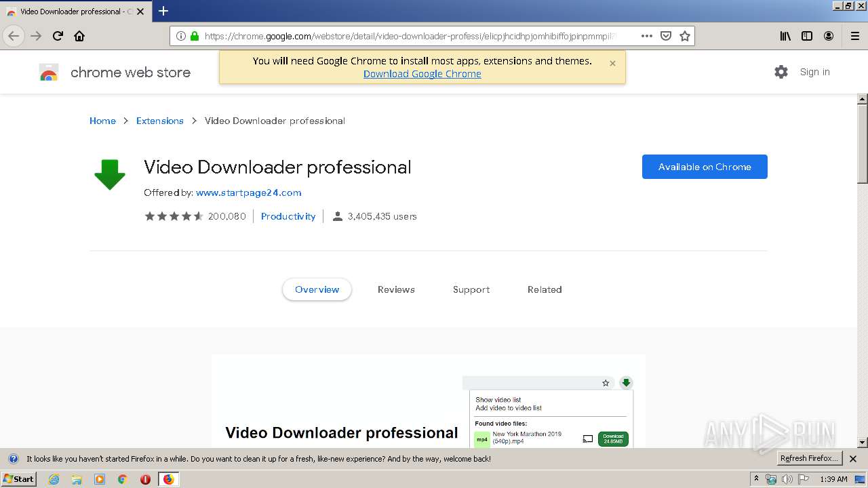This screenshot has height=488, width=868.
Task: Open the Library bookmarks icon
Action: [785, 36]
